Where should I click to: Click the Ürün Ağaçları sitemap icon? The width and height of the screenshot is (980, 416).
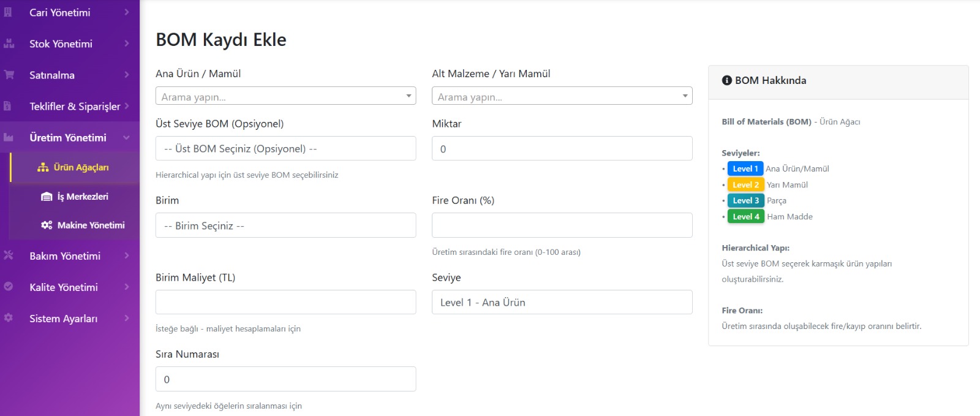point(43,167)
